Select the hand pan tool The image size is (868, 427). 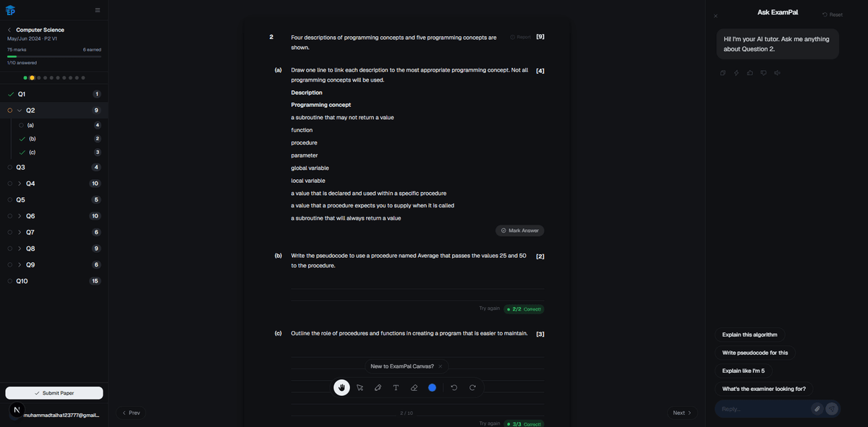coord(341,388)
